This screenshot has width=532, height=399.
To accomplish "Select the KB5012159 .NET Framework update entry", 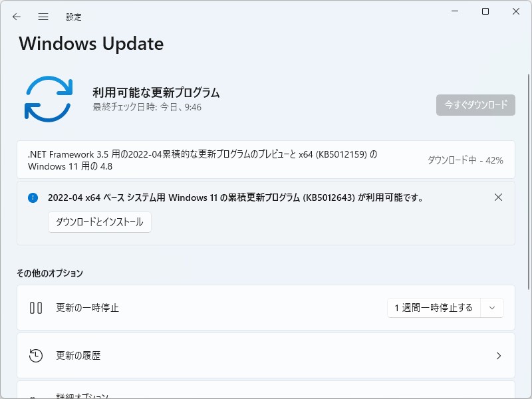I will coord(199,160).
